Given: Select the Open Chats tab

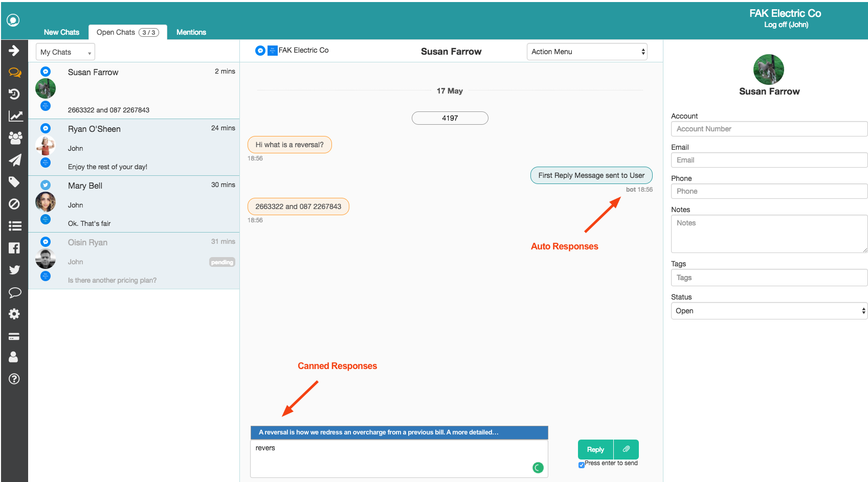Looking at the screenshot, I should (x=128, y=32).
